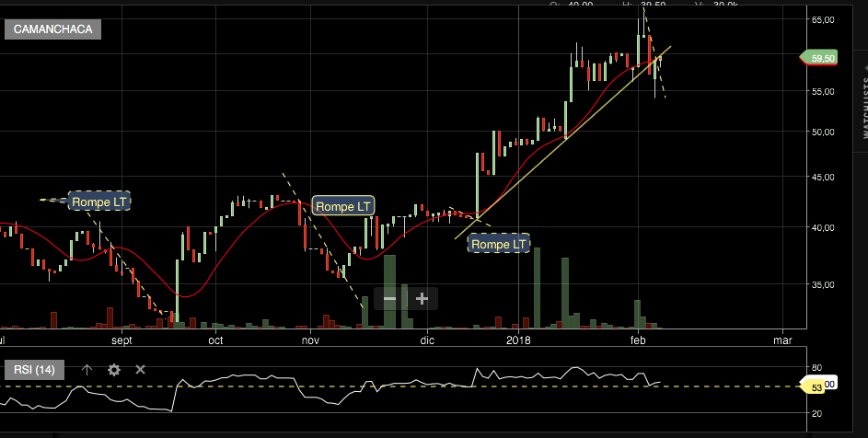Open RSI settings with the gear icon
Viewport: 868px width, 438px height.
pos(114,369)
